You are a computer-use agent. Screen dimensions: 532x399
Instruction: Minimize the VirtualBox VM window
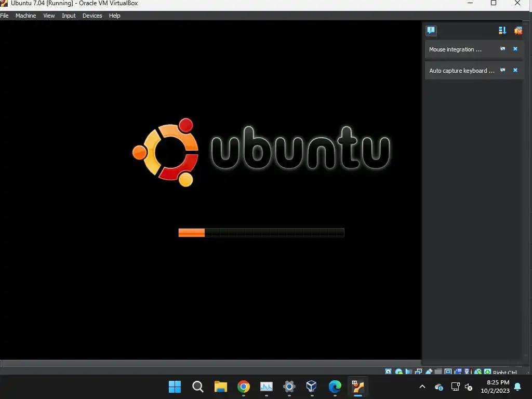(470, 3)
